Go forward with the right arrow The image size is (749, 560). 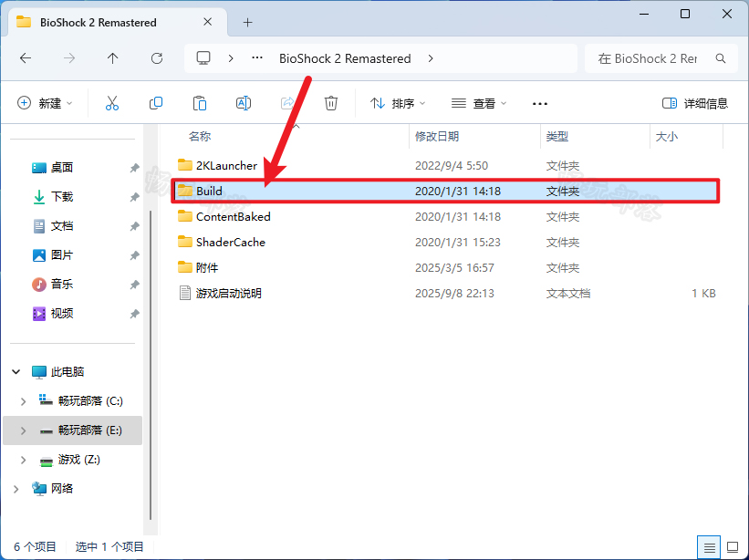click(x=69, y=58)
